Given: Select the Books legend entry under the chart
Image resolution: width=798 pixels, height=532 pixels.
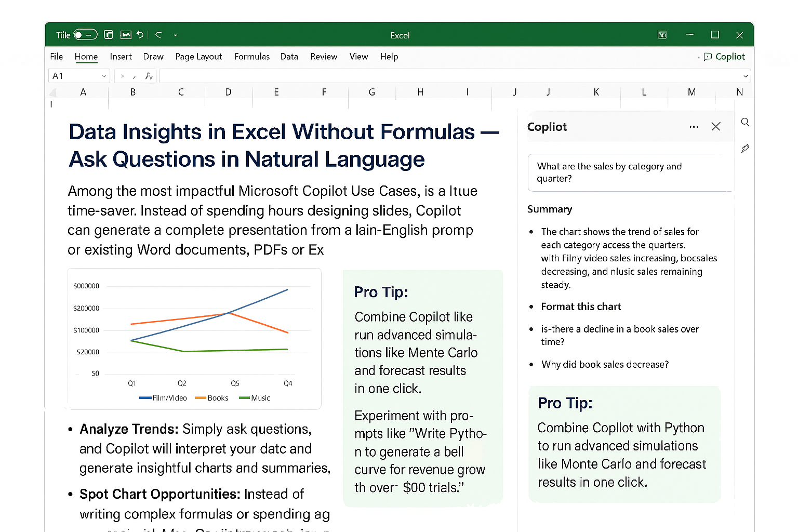Looking at the screenshot, I should coord(211,398).
